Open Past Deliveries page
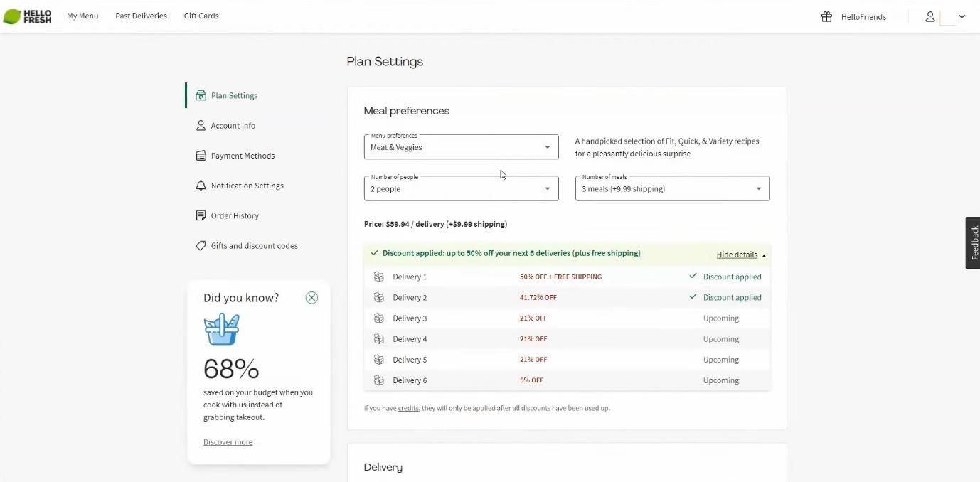Viewport: 980px width, 482px height. coord(141,16)
